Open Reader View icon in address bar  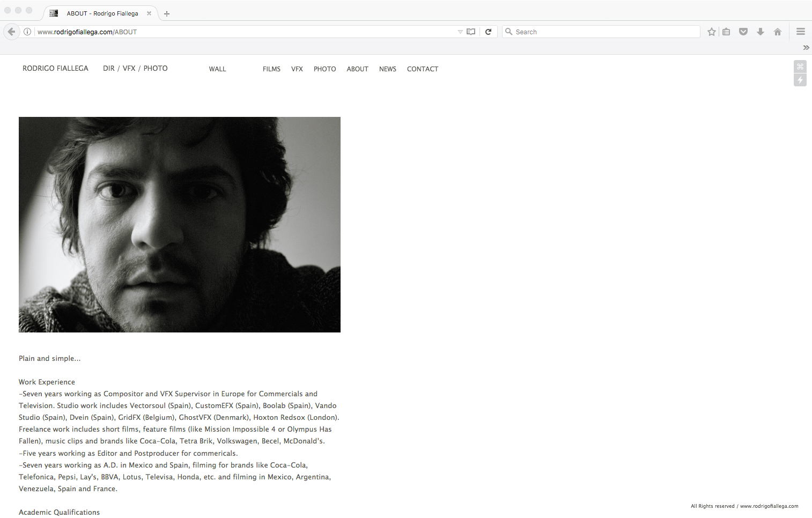coord(471,32)
